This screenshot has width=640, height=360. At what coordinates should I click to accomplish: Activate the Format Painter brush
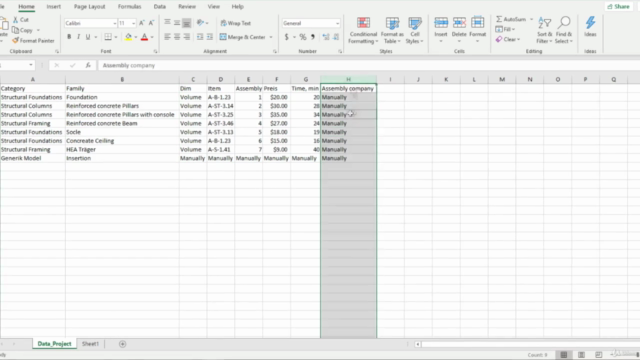pyautogui.click(x=16, y=40)
